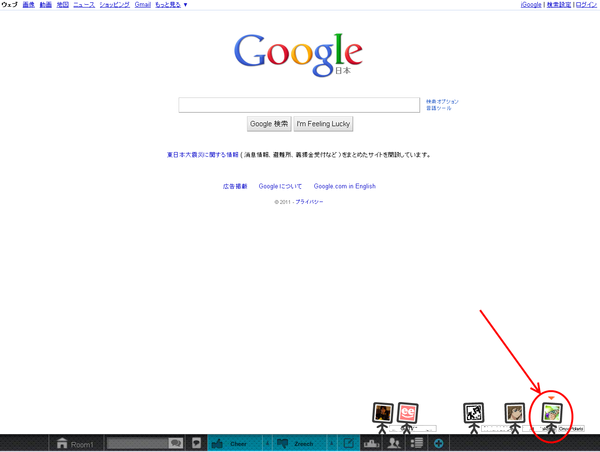This screenshot has width=600, height=452.
Task: Open 動画 in top navigation
Action: 46,5
